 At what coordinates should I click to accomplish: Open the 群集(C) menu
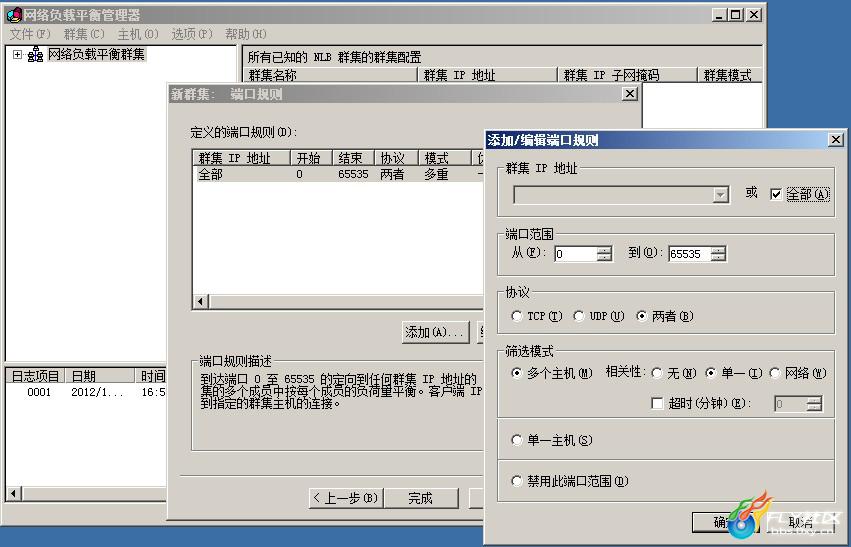84,34
